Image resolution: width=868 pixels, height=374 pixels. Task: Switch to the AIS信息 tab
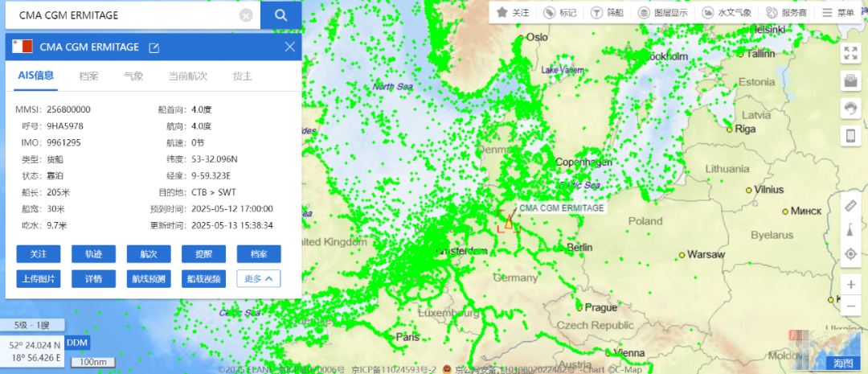[36, 76]
